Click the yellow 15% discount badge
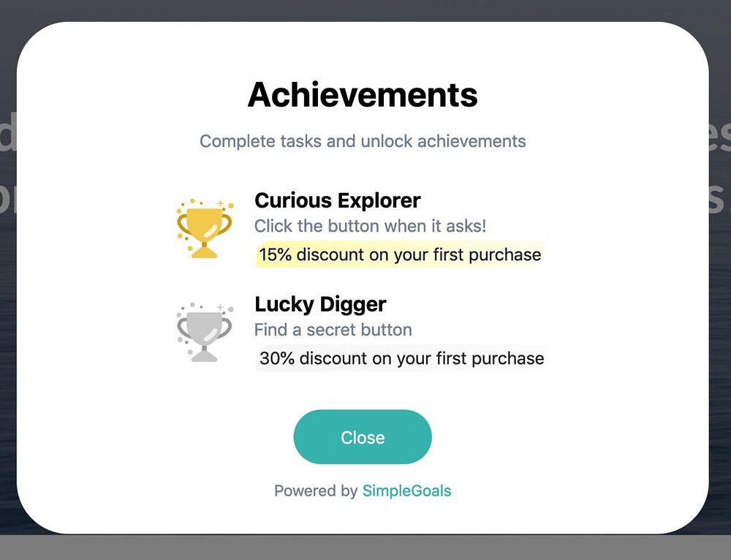Screen dimensions: 731x560 [x=400, y=255]
